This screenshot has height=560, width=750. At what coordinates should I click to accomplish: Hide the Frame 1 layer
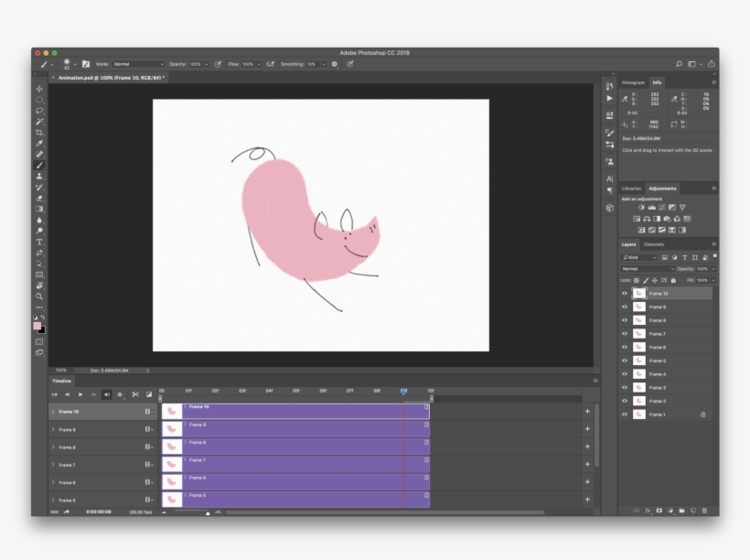pos(625,416)
